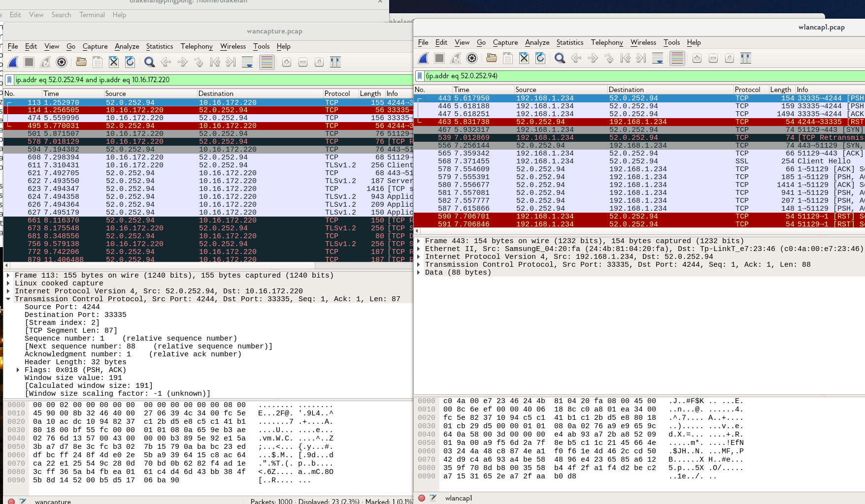Image resolution: width=865 pixels, height=504 pixels.
Task: Sort by Destination column in wlancap1 window
Action: pyautogui.click(x=670, y=90)
